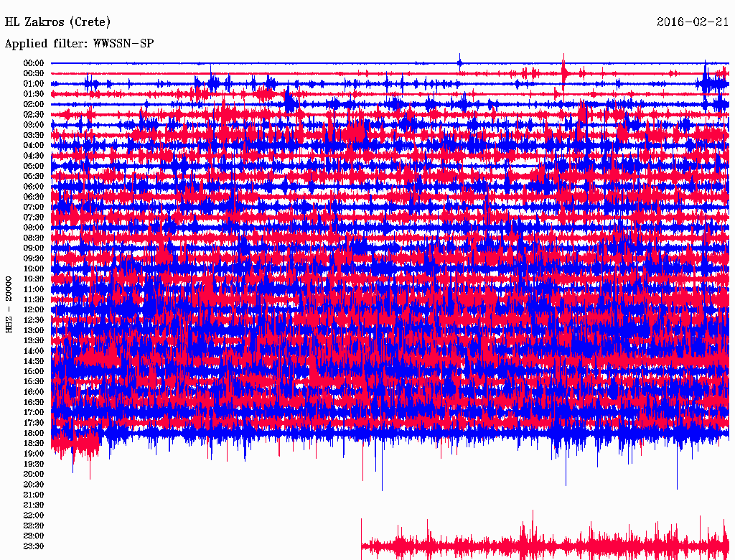735x560 pixels.
Task: Select the 05:30 time label
Action: coord(34,176)
